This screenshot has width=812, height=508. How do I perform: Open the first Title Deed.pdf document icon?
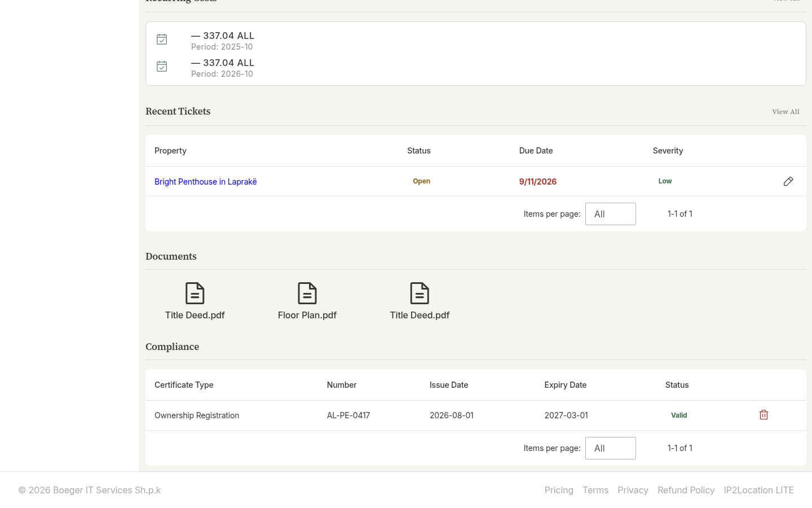click(x=195, y=294)
